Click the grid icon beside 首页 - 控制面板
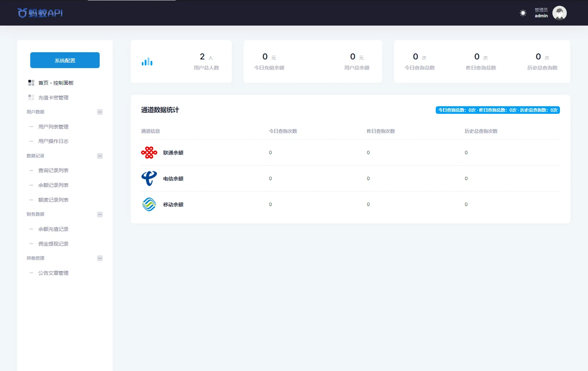Image resolution: width=588 pixels, height=371 pixels. point(31,82)
